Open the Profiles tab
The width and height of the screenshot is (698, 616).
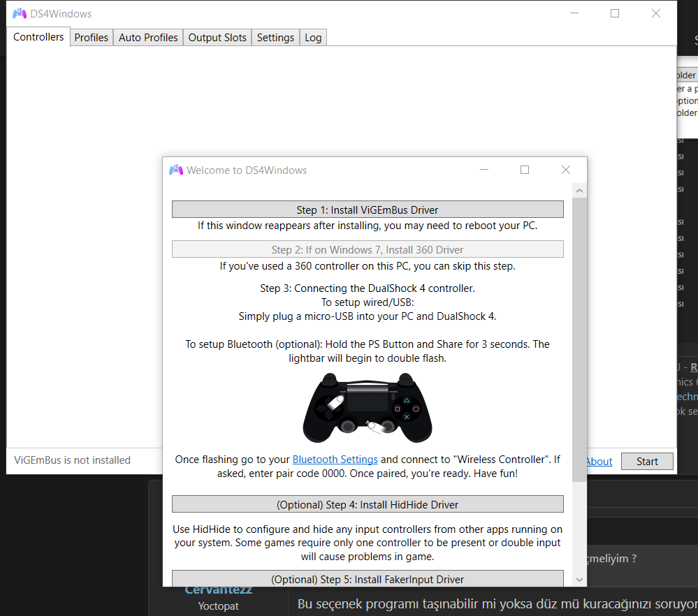92,38
